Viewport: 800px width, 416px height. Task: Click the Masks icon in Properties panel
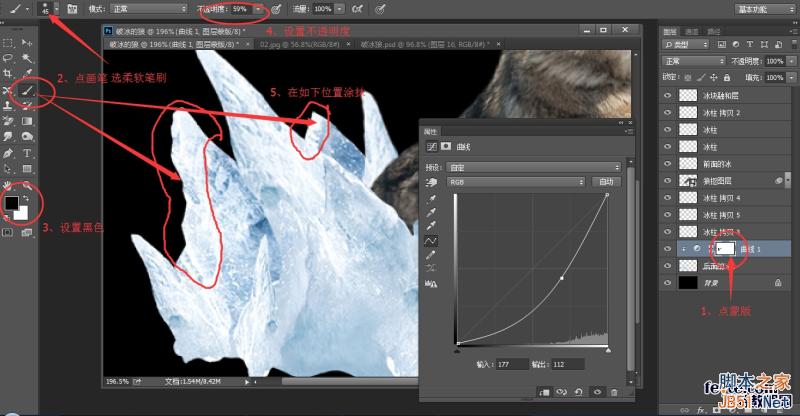click(446, 146)
